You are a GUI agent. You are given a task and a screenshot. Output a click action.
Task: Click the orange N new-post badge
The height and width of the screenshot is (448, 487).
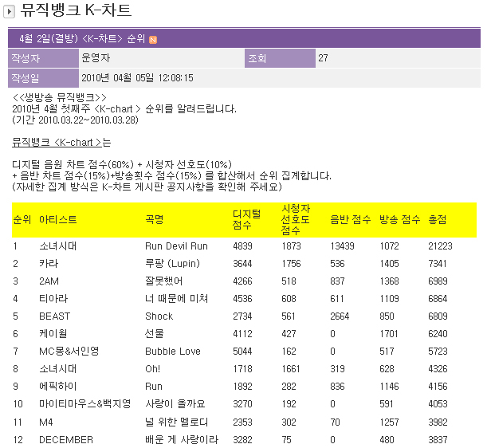click(x=153, y=40)
